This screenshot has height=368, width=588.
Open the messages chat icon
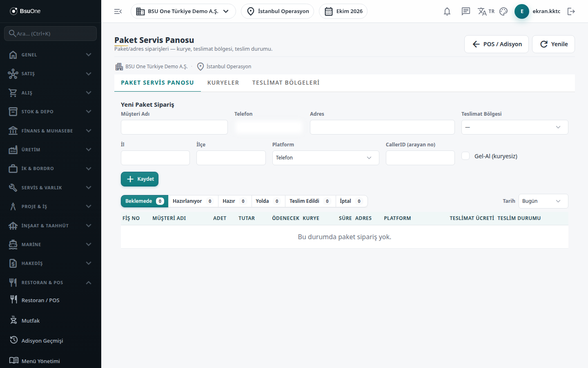click(466, 11)
